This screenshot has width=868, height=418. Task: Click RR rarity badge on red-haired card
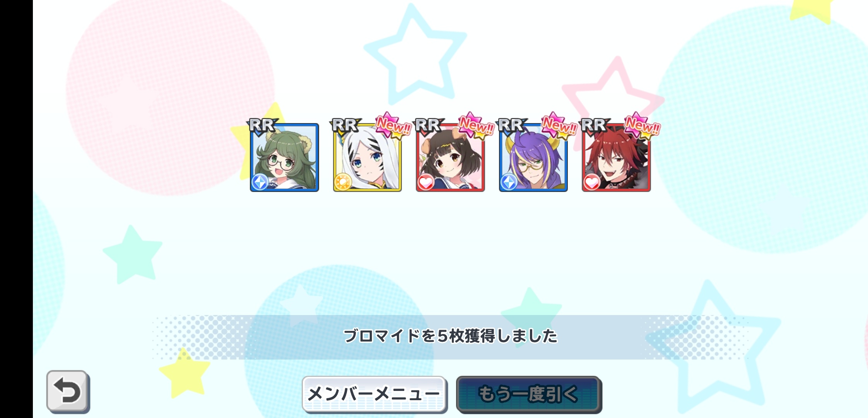pos(594,126)
